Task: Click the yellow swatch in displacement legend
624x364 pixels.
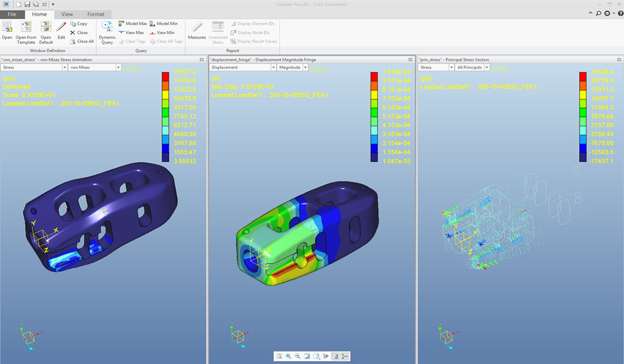Action: [x=374, y=94]
